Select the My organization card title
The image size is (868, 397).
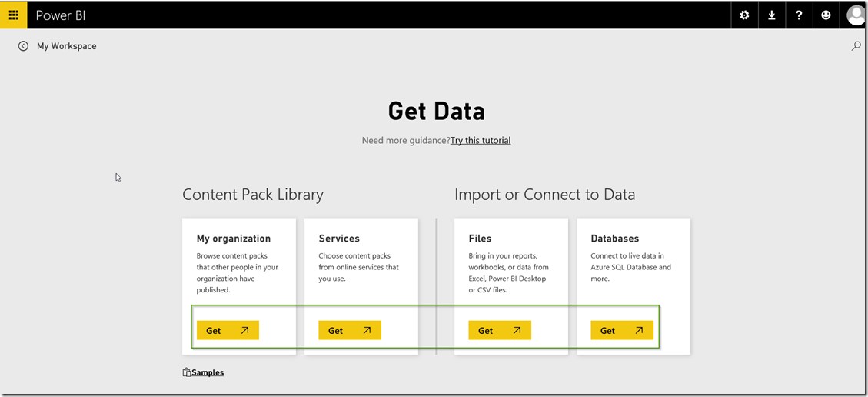pos(234,239)
